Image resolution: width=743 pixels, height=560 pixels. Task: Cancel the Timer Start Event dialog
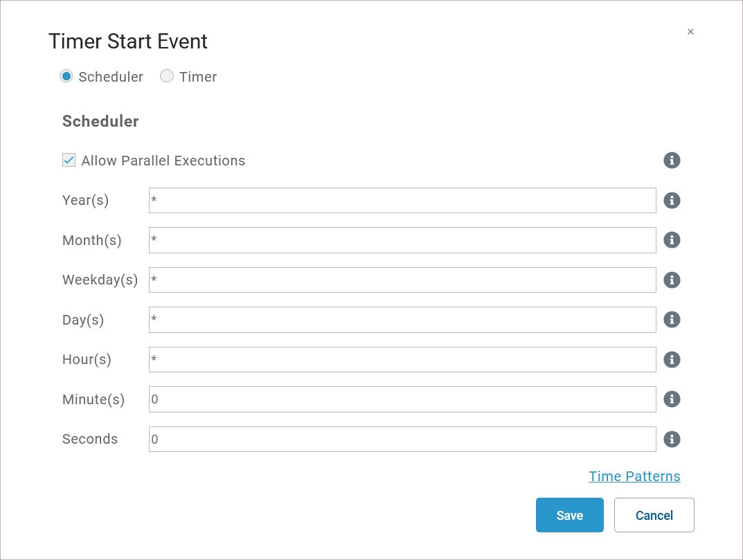pyautogui.click(x=654, y=515)
